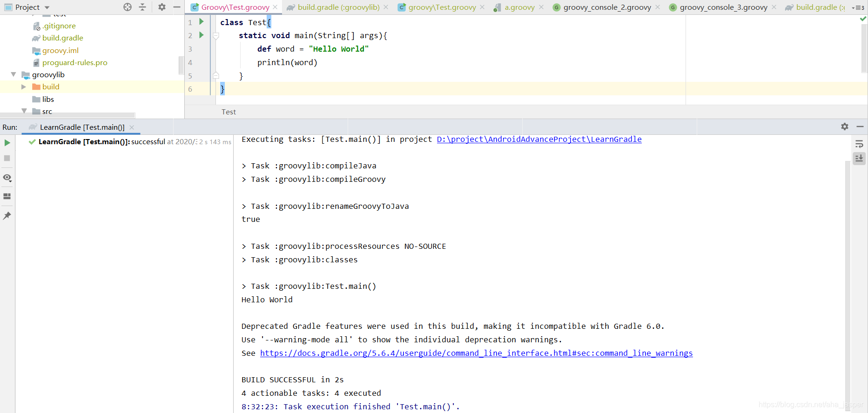Toggle soft-wrap in console output
The image size is (868, 413).
point(859,144)
